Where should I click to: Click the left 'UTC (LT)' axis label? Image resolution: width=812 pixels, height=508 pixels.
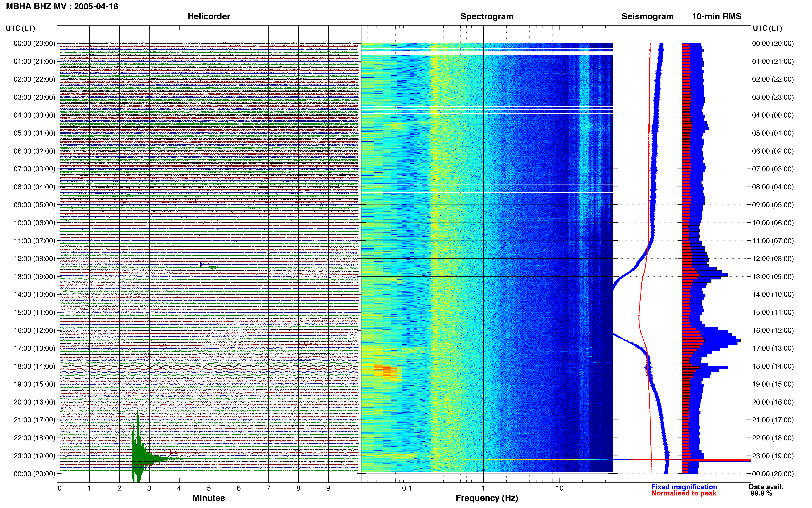[21, 28]
